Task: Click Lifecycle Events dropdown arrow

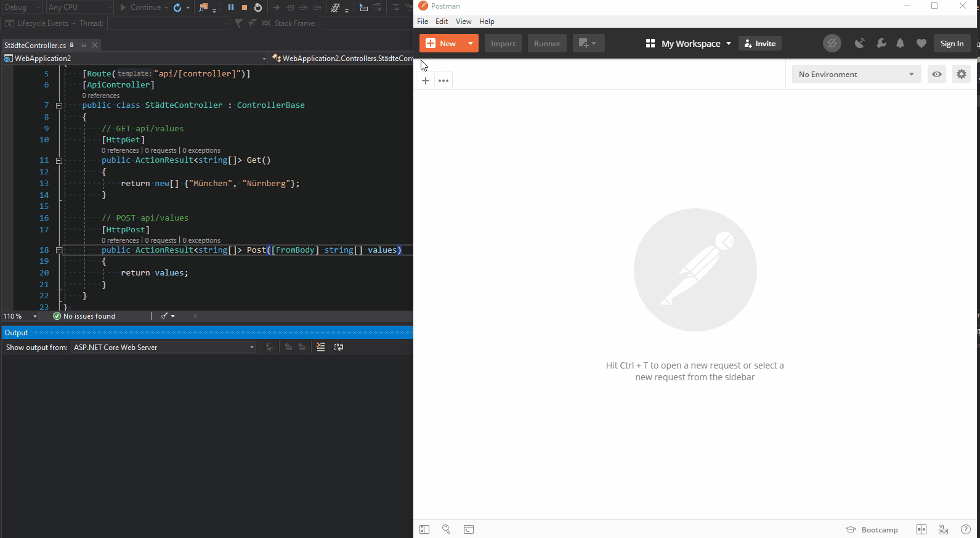Action: click(74, 23)
